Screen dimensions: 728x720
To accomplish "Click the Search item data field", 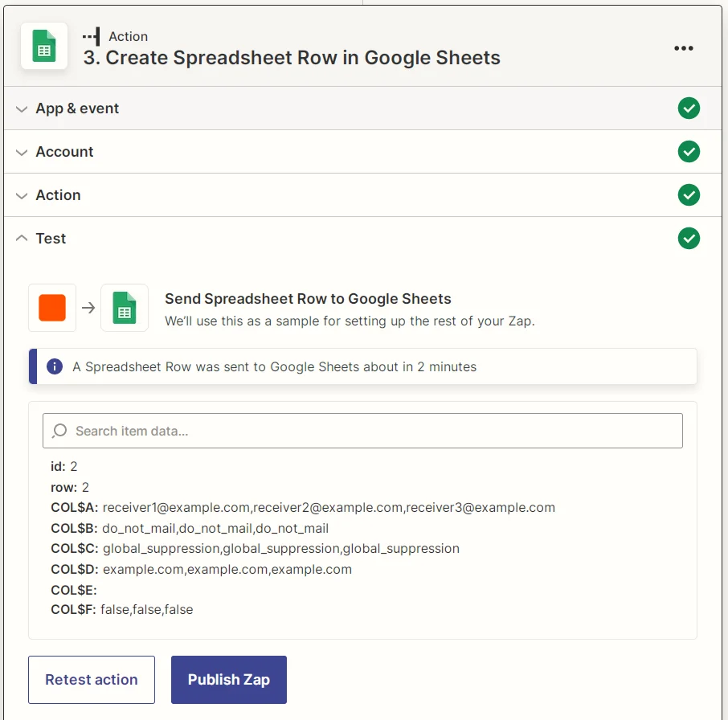I will (362, 431).
